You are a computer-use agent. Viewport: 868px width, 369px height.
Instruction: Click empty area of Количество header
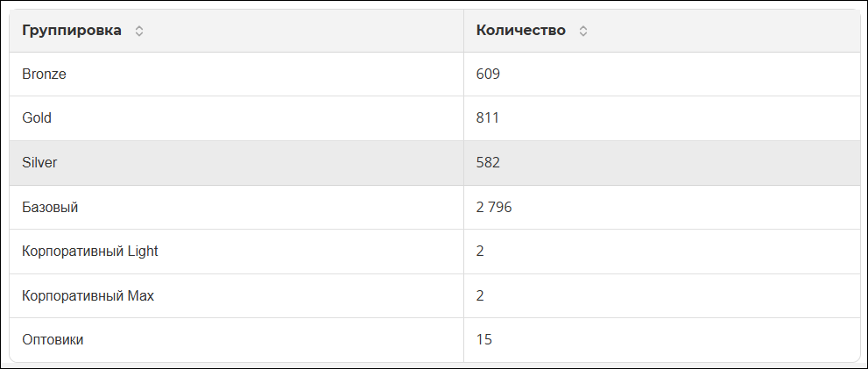coord(720,31)
